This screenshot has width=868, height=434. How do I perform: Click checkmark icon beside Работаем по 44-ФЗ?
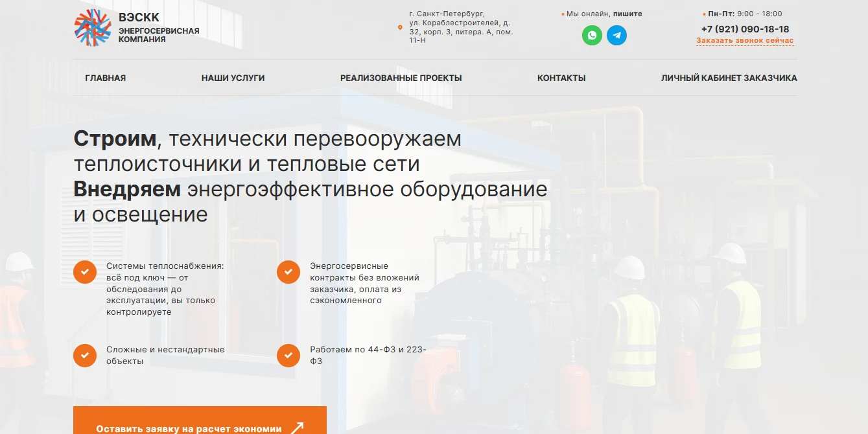point(288,355)
